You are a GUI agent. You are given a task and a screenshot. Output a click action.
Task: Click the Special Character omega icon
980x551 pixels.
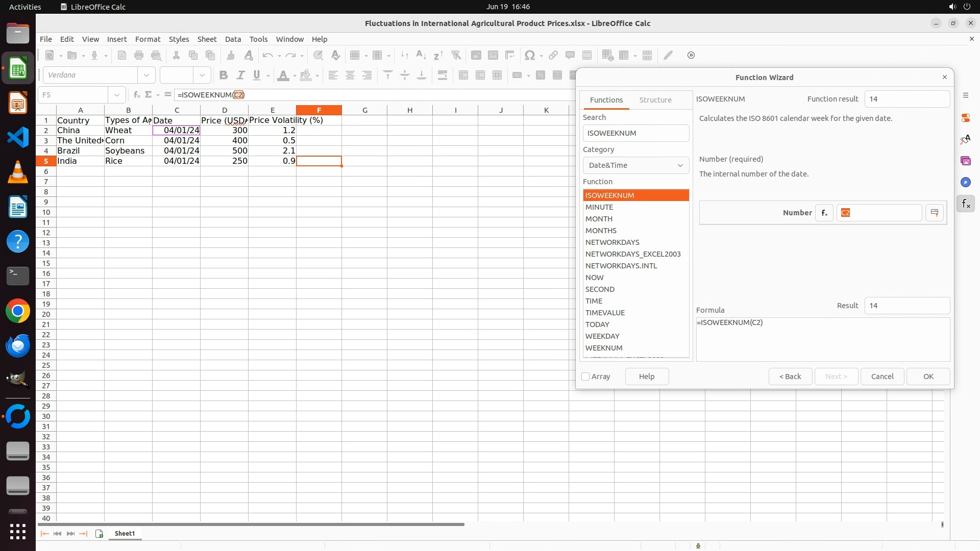(x=530, y=55)
